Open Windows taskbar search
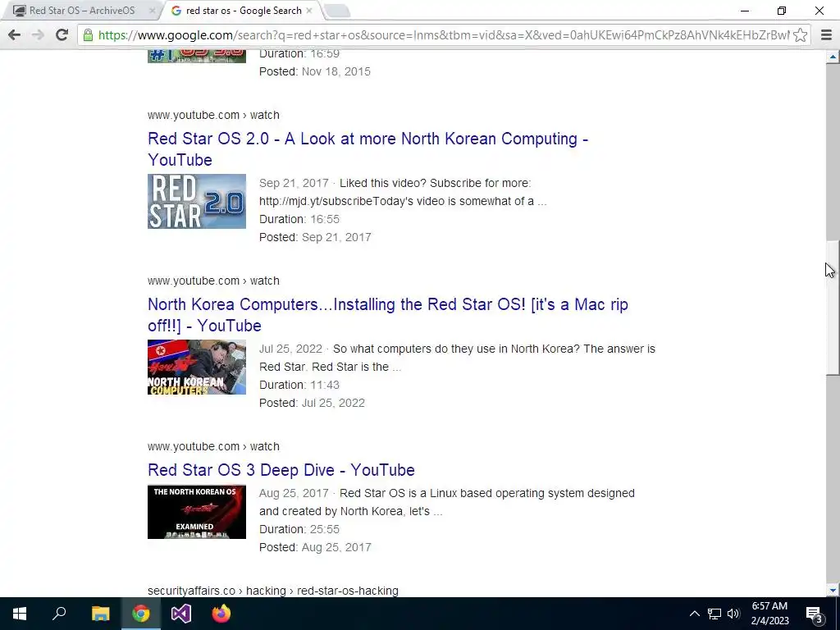The image size is (840, 630). click(59, 614)
